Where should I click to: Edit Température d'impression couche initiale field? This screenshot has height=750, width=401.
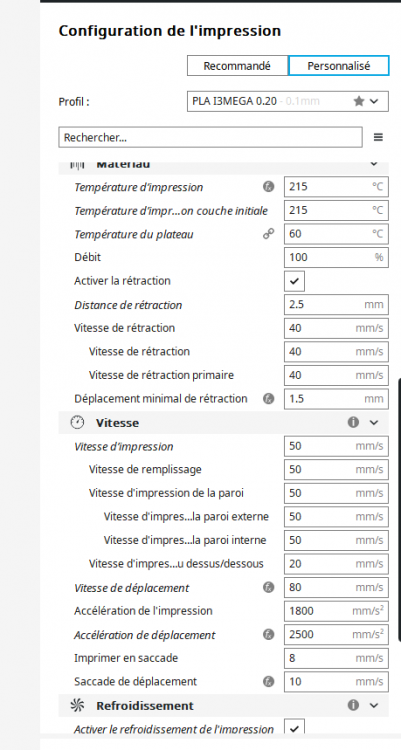336,210
